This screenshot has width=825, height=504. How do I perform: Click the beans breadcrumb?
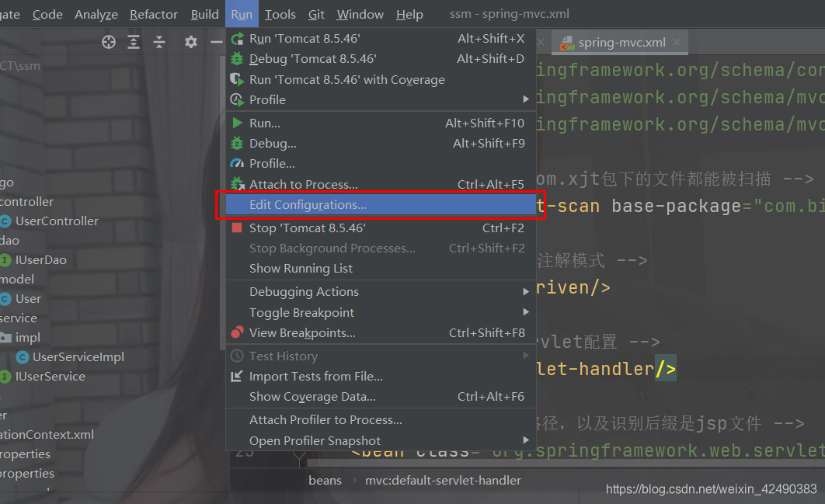pyautogui.click(x=325, y=481)
